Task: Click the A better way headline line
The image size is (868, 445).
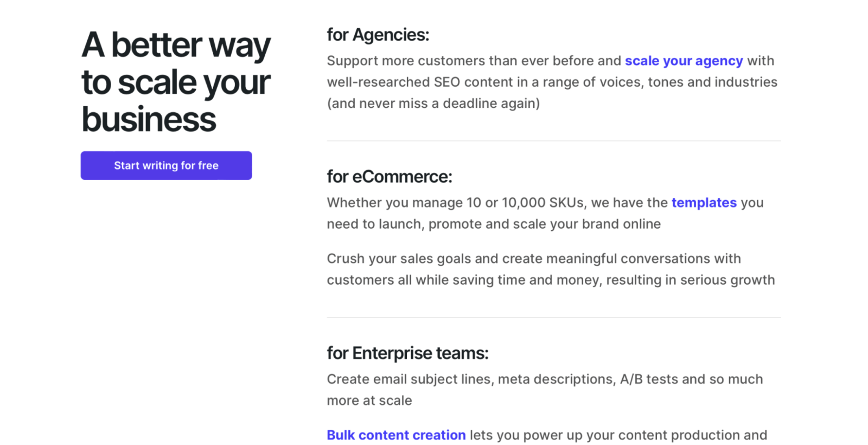Action: tap(176, 45)
